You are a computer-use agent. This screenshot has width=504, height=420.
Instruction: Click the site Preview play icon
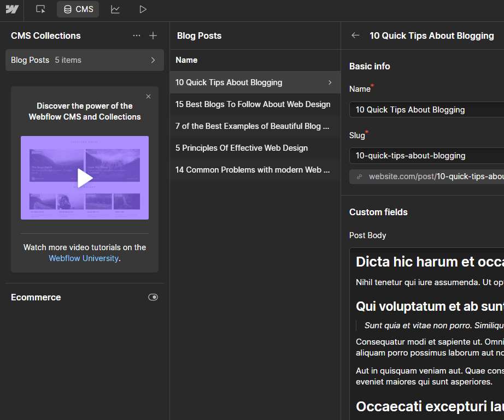[x=143, y=9]
